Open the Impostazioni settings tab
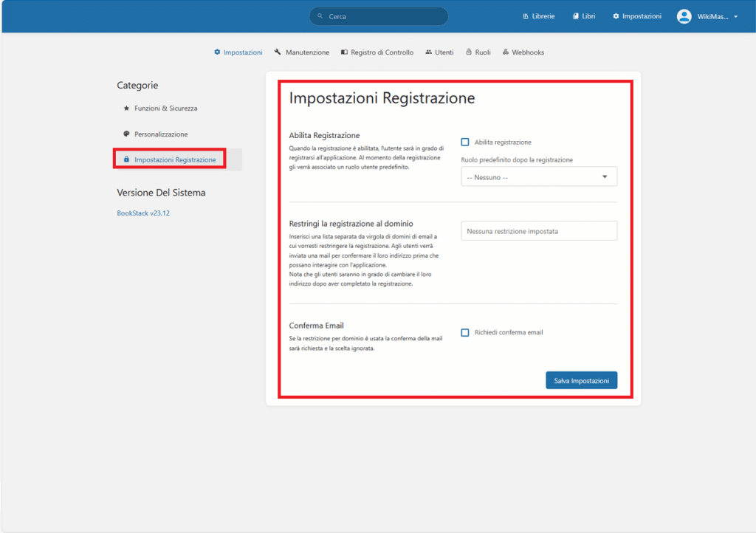The width and height of the screenshot is (756, 533). (238, 52)
